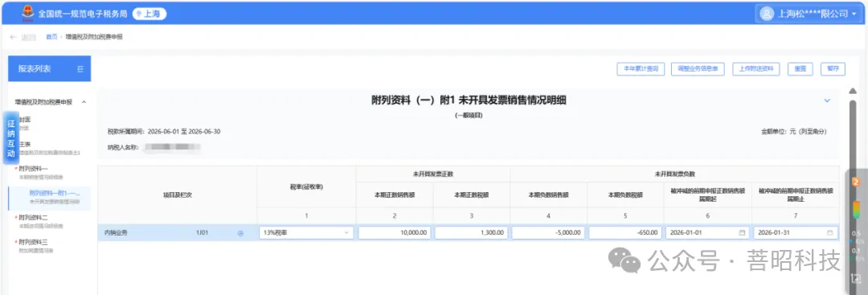This screenshot has height=295, width=868.
Task: Click the 税率(征收率) column header
Action: [306, 187]
